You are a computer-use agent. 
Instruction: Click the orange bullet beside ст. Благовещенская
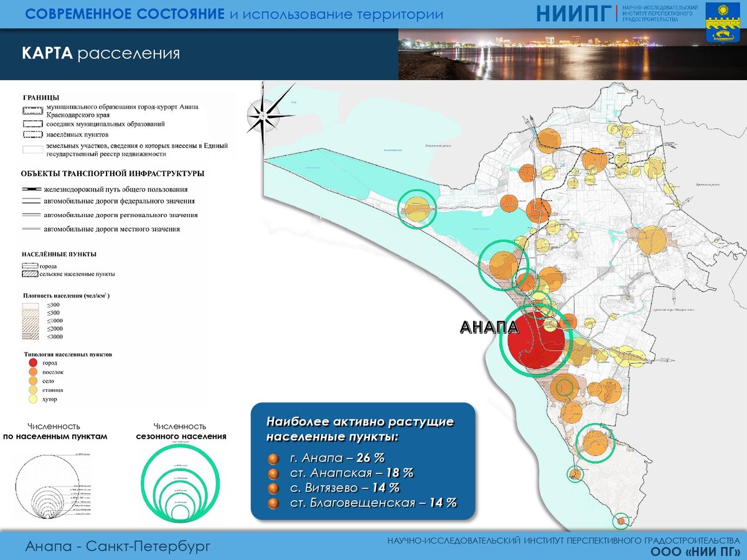273,503
